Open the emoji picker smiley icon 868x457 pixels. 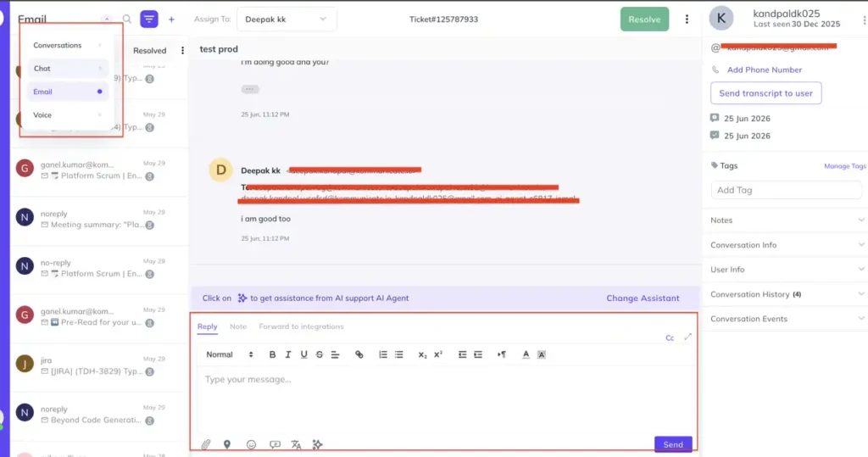point(251,444)
